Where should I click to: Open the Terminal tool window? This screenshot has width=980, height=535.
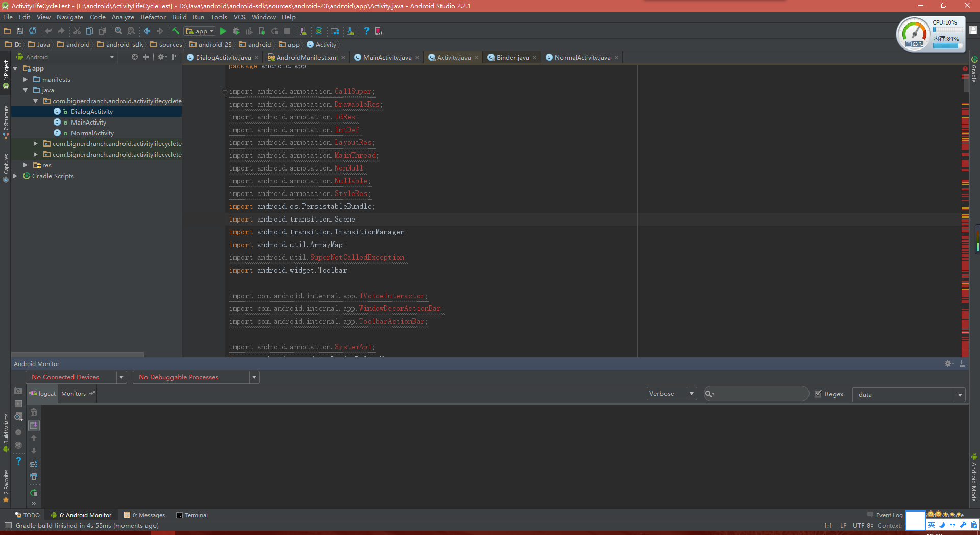[192, 515]
